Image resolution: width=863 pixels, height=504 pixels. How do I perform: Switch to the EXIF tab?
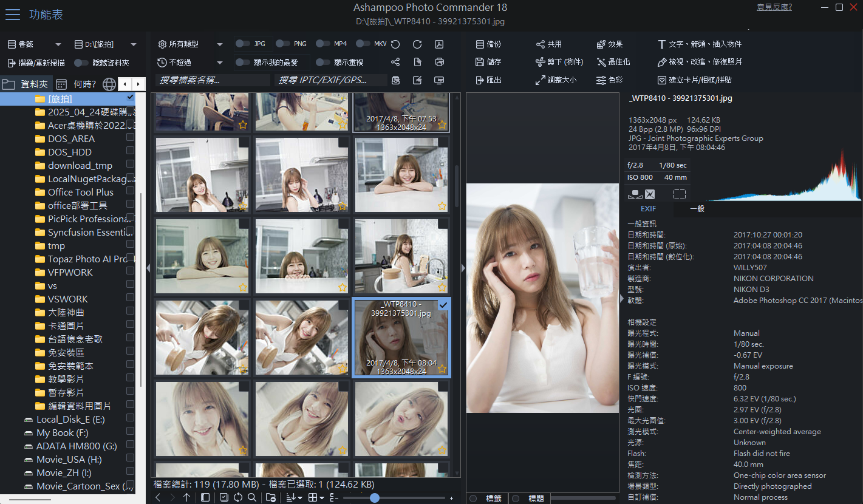[649, 209]
